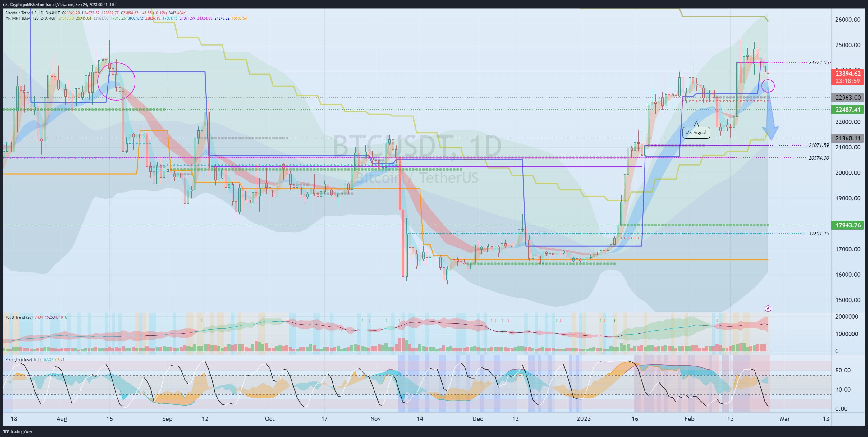Select the MS-Signal callout label
Viewport: 868px width, 437px height.
click(696, 132)
